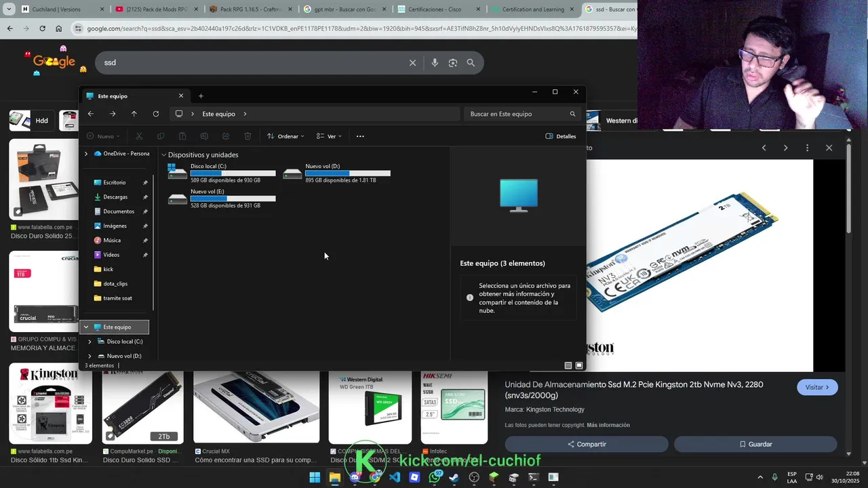Show next image in Google preview panel

(x=785, y=148)
